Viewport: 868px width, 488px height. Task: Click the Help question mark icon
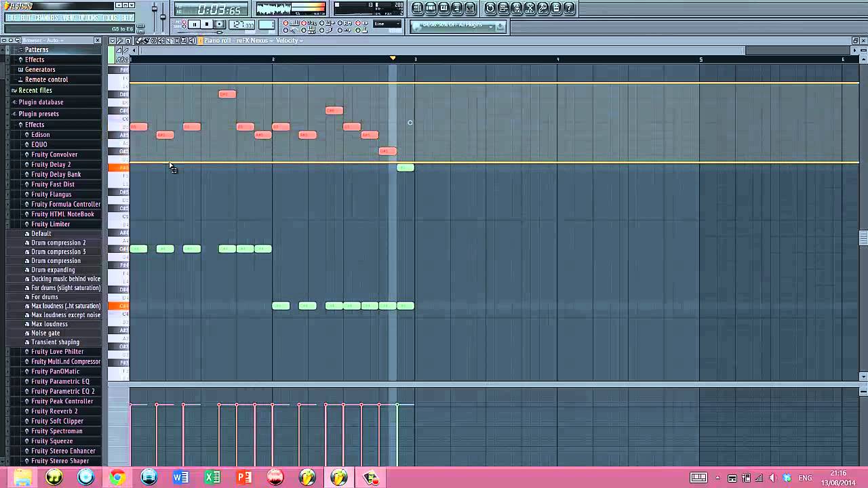click(x=569, y=8)
